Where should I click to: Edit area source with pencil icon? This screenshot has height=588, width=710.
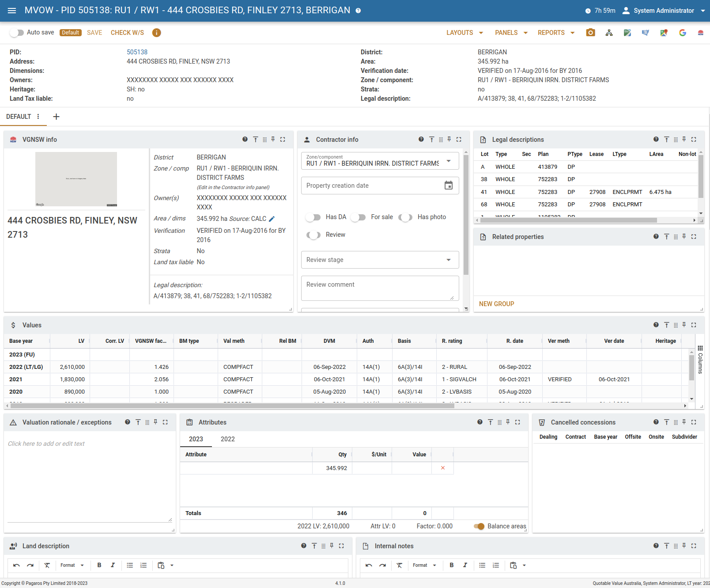point(272,219)
